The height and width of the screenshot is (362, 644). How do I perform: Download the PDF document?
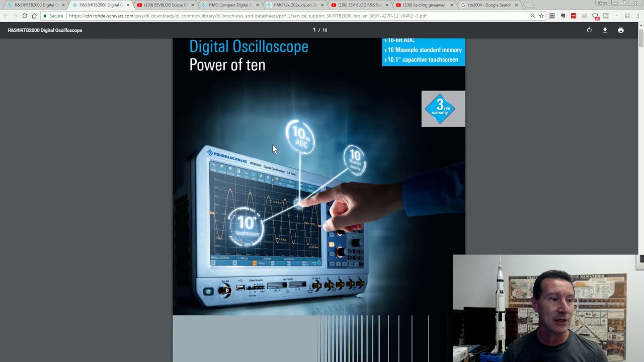[605, 30]
